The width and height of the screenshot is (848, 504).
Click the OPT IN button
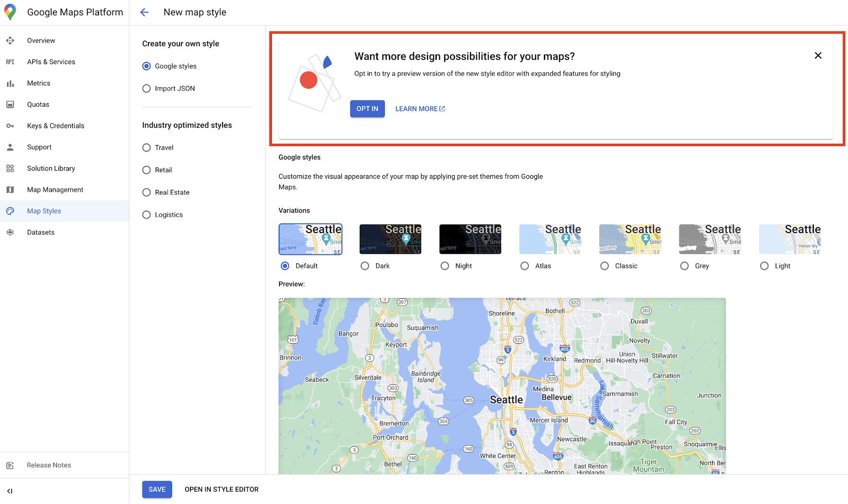pos(367,109)
